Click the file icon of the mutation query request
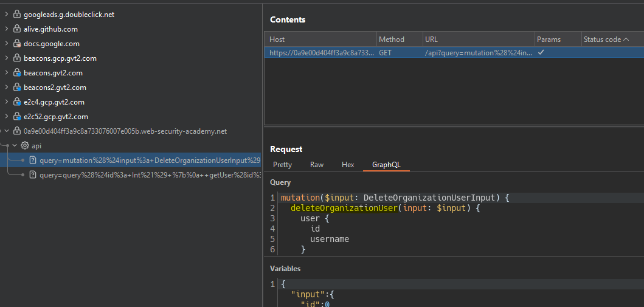644x307 pixels. pos(33,160)
